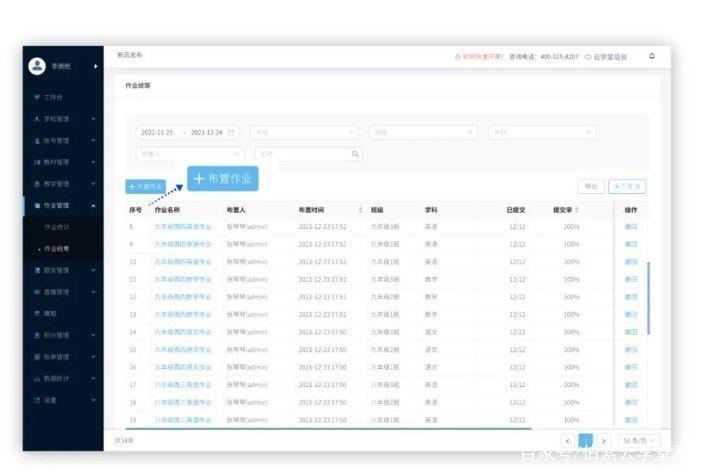Click the highlighted current page number

[585, 441]
